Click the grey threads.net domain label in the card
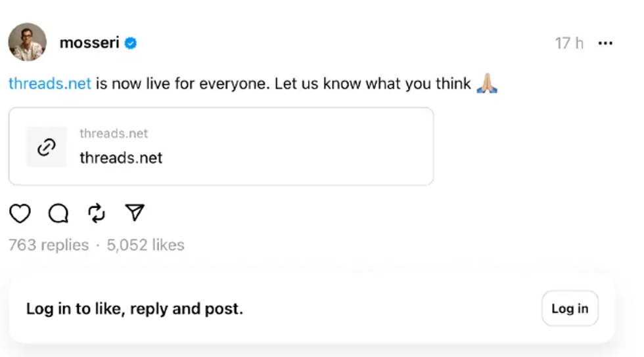The width and height of the screenshot is (644, 357). coord(114,134)
